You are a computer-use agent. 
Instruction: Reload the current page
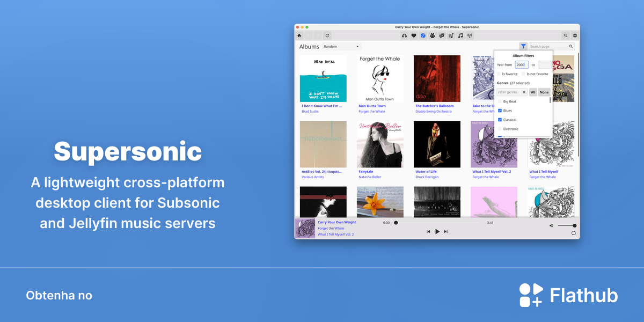[327, 35]
